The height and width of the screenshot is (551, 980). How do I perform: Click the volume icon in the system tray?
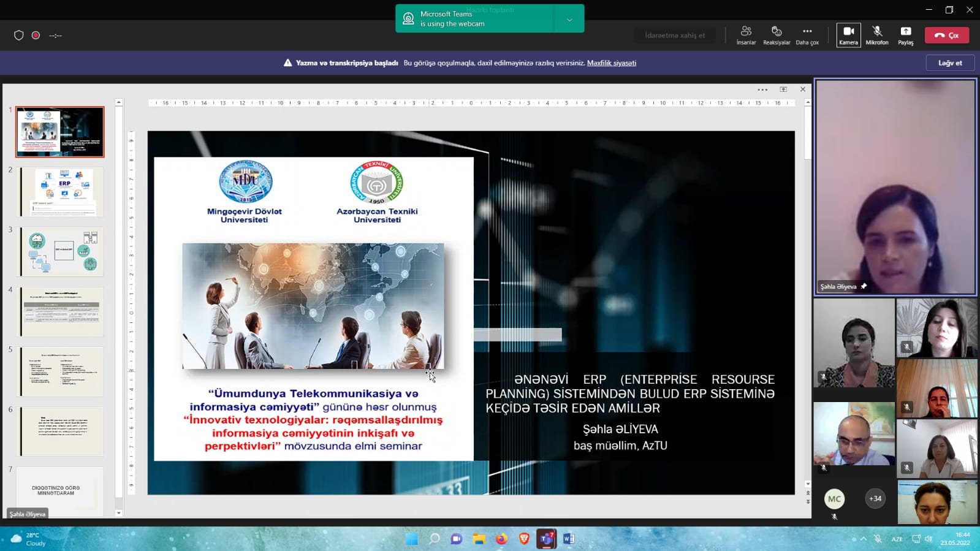929,539
